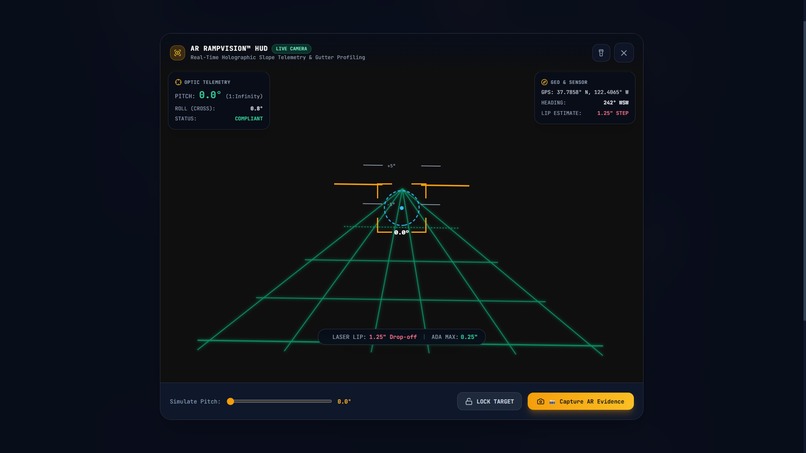
Task: Click the large green 0.0° pitch value
Action: [x=210, y=95]
